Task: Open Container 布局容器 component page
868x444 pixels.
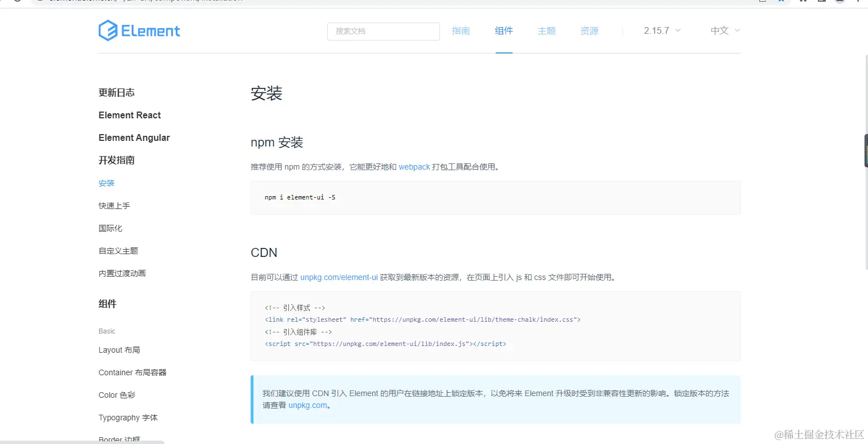Action: [x=132, y=372]
